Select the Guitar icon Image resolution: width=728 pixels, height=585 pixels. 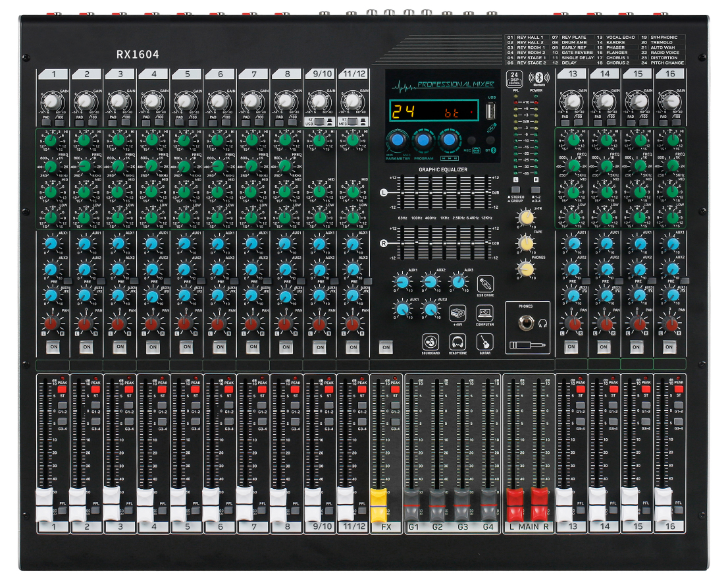point(486,341)
